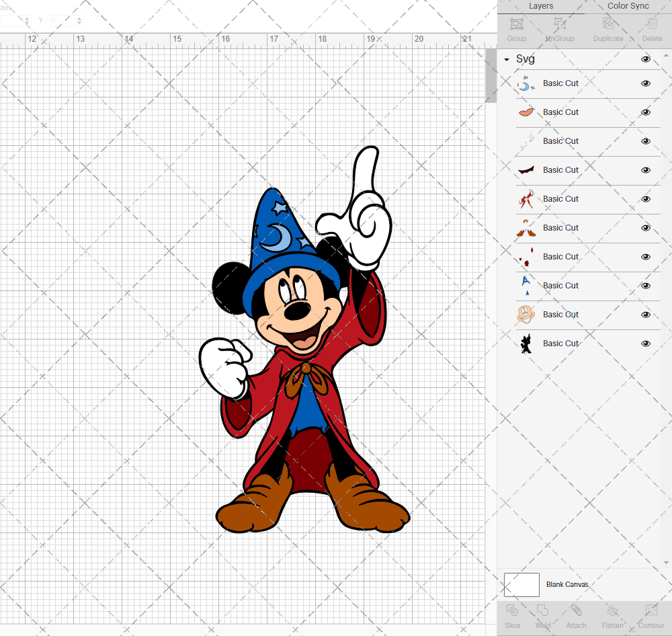Click the Weld tool icon
This screenshot has width=672, height=636.
click(542, 610)
